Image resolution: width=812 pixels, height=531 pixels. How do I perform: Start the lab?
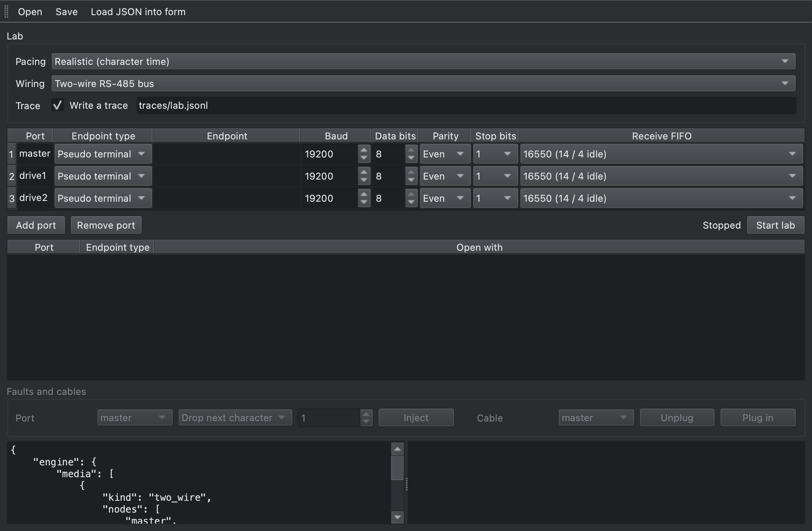click(x=775, y=225)
